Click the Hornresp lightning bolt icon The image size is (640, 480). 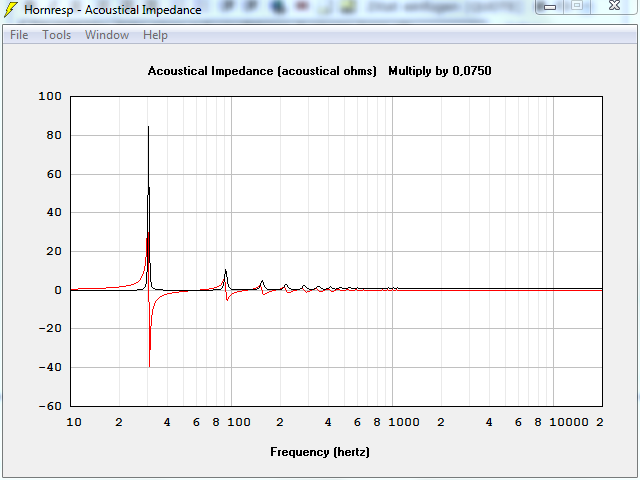[x=11, y=9]
